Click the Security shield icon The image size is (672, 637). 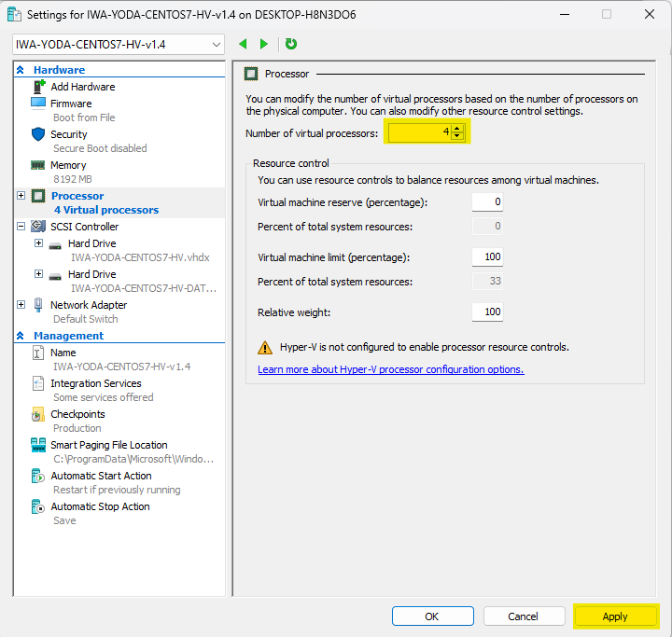point(38,134)
